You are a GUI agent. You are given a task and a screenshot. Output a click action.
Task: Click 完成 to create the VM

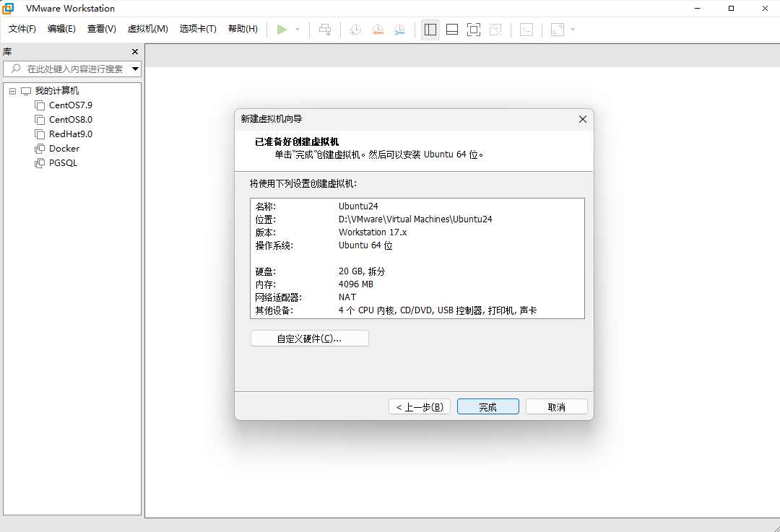point(488,406)
